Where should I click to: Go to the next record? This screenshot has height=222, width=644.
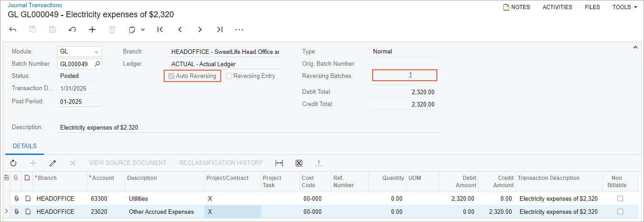pyautogui.click(x=200, y=29)
